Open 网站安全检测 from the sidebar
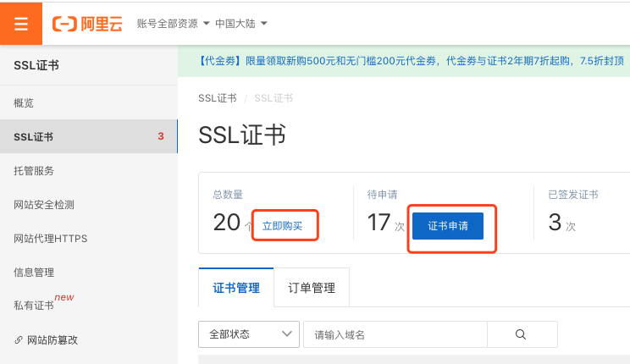 click(x=44, y=204)
